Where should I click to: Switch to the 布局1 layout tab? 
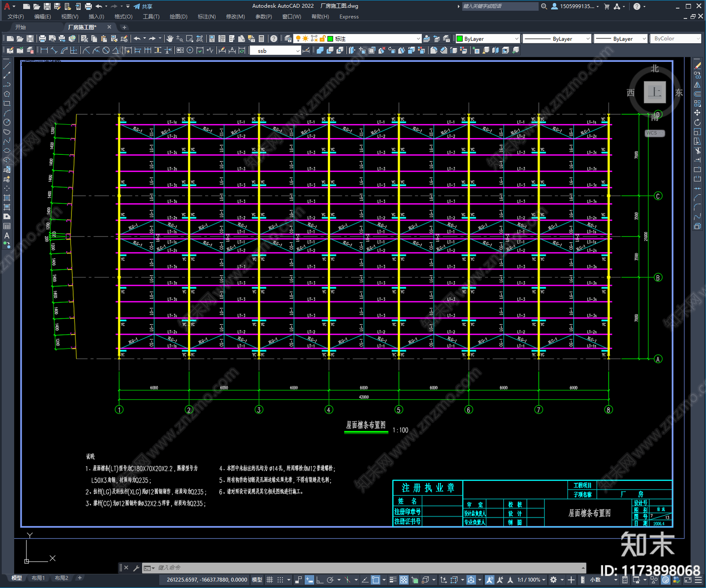[38, 578]
